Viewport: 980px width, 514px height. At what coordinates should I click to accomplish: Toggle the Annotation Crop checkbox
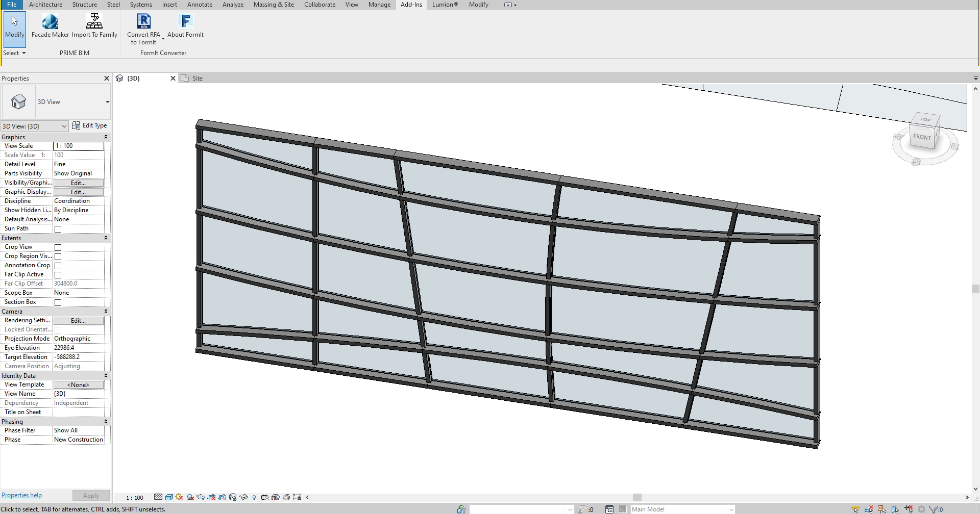58,266
